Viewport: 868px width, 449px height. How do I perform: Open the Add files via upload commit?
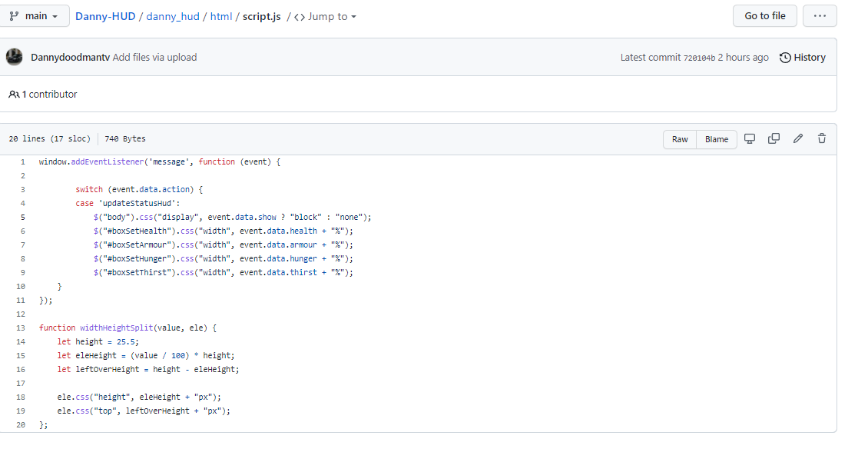pyautogui.click(x=155, y=58)
